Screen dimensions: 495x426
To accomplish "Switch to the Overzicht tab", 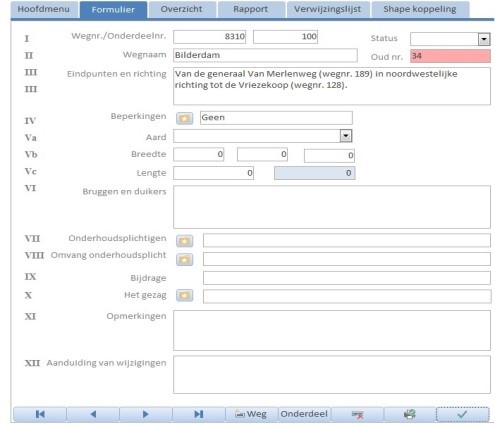I will coord(182,9).
